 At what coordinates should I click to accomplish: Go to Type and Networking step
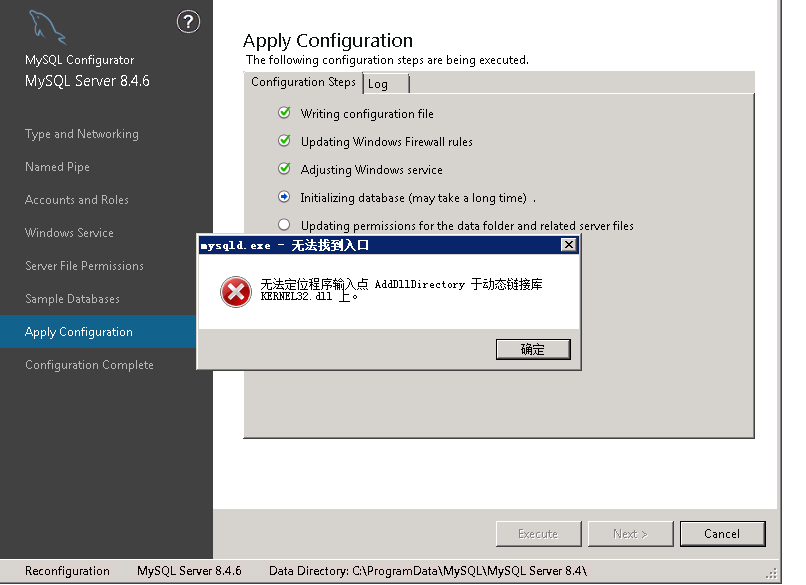point(82,134)
